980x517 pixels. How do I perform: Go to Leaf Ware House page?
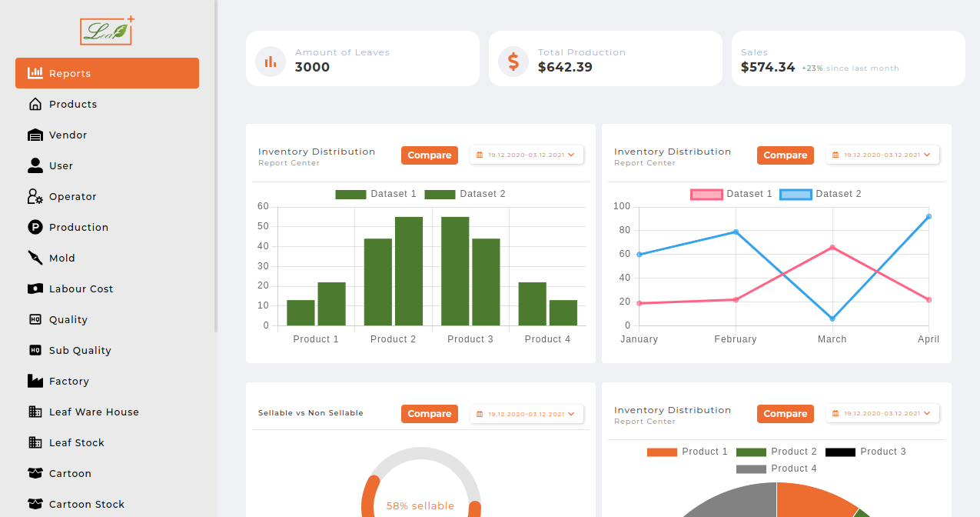94,412
